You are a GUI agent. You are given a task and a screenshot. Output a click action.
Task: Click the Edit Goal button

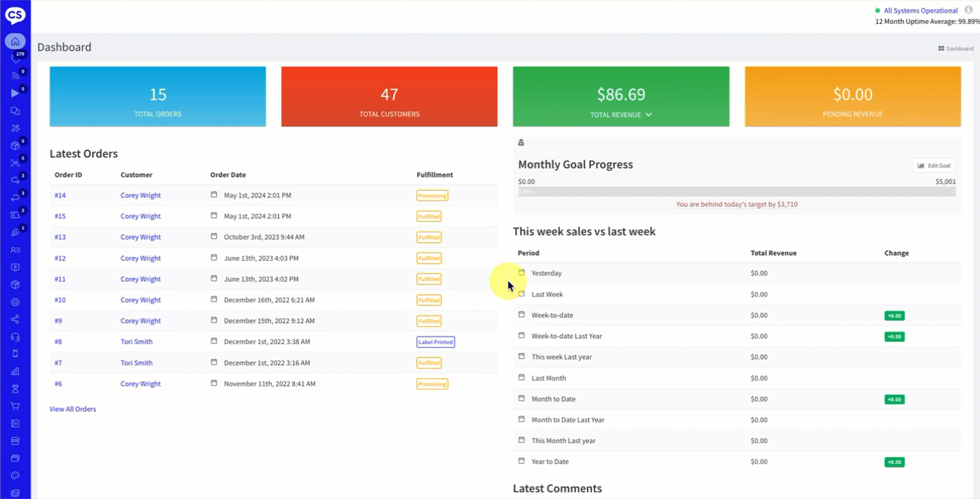(934, 165)
